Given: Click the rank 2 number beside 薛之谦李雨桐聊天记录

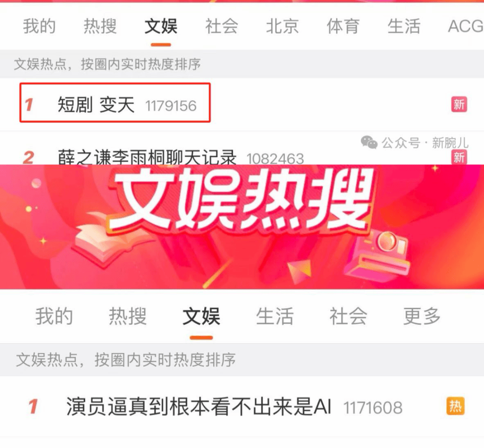Looking at the screenshot, I should click(29, 157).
